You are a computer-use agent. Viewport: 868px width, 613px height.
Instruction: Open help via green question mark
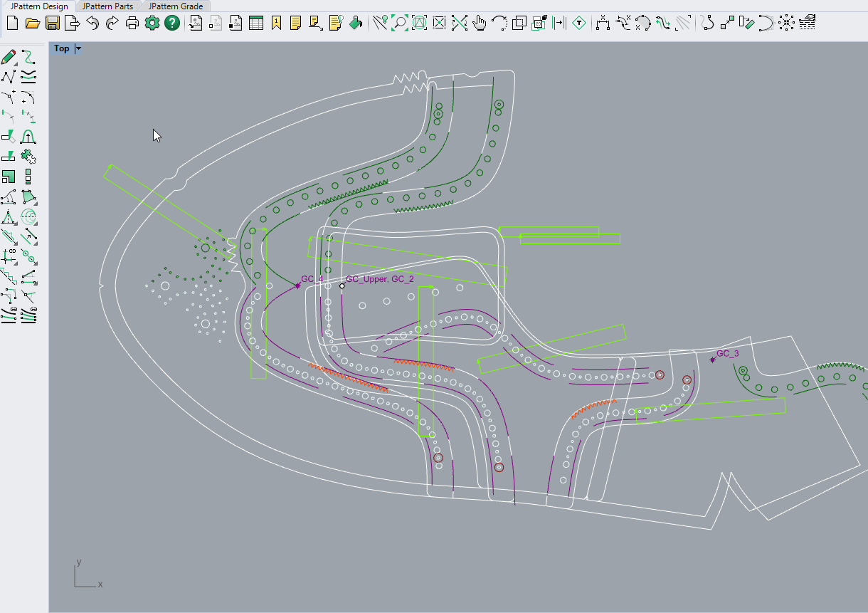(x=171, y=23)
